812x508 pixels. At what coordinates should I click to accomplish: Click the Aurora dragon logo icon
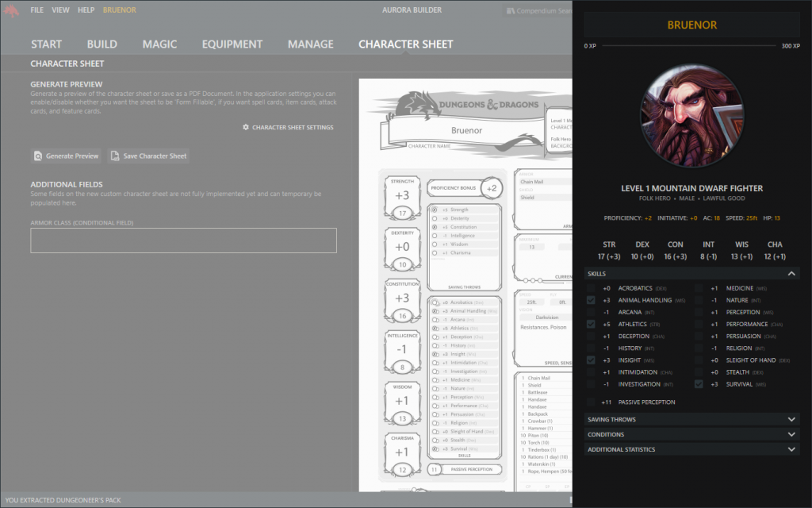coord(11,10)
